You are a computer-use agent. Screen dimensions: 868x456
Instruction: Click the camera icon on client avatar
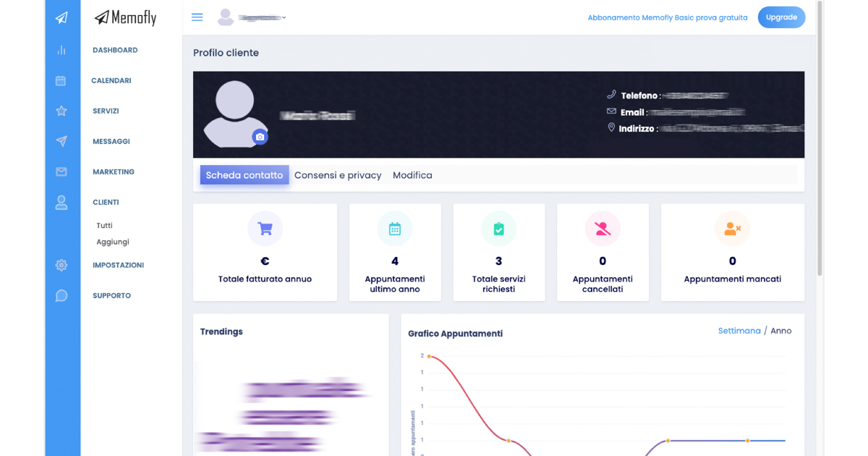coord(260,137)
